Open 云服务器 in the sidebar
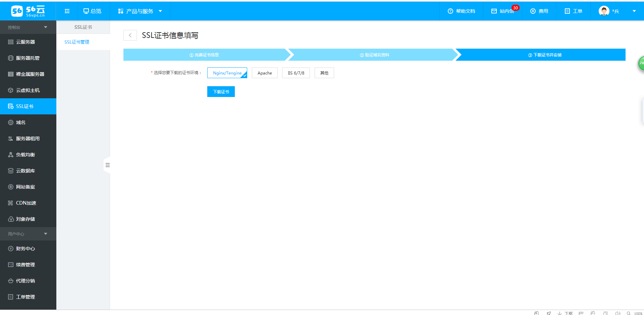This screenshot has height=315, width=644. pyautogui.click(x=25, y=42)
